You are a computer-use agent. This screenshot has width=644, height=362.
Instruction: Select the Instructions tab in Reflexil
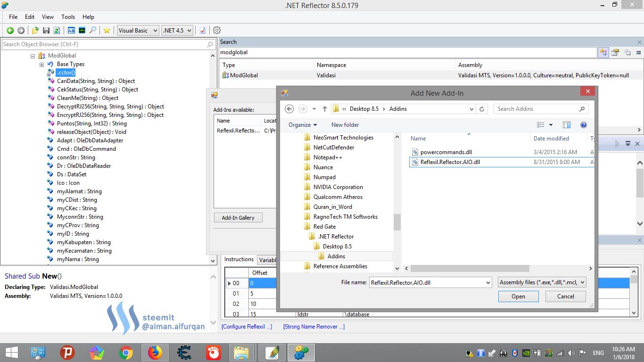[x=239, y=259]
